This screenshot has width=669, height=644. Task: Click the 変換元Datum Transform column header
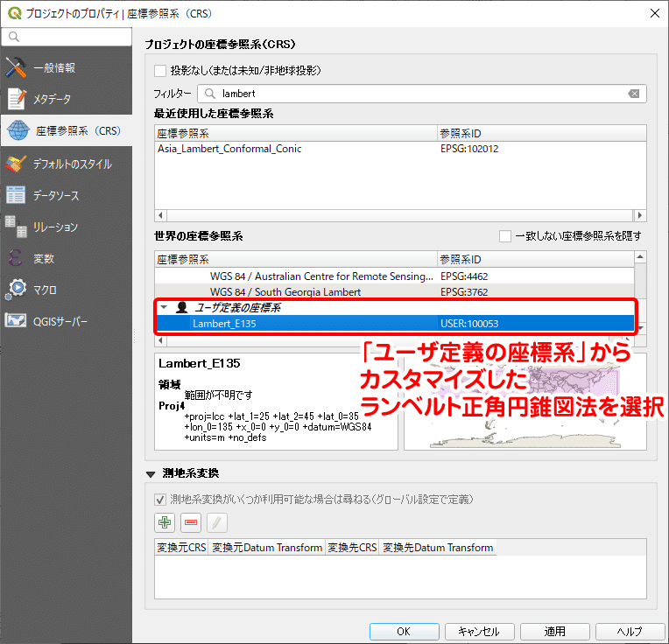267,547
